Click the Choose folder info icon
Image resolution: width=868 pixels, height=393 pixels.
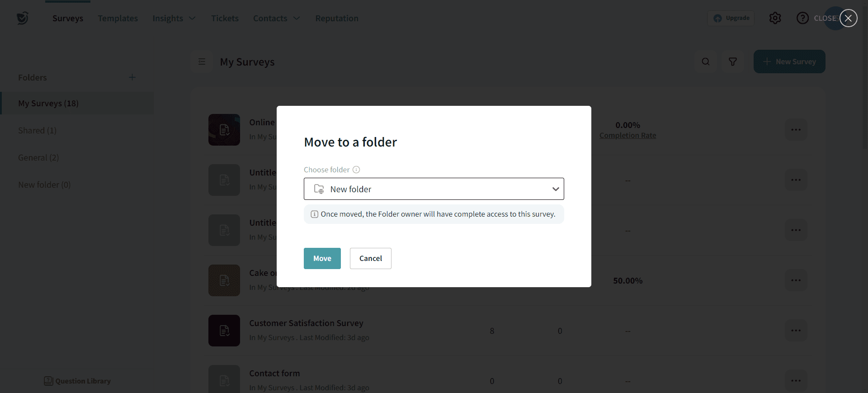356,170
